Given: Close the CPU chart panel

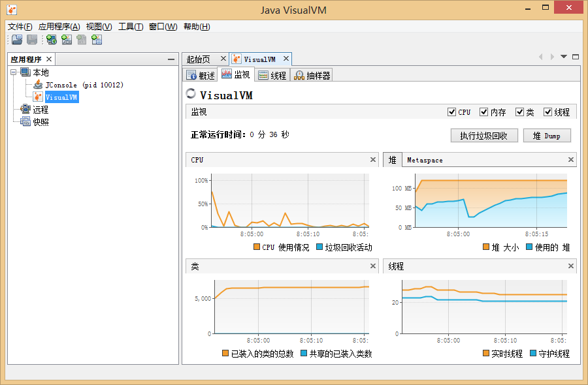Looking at the screenshot, I should pos(373,159).
